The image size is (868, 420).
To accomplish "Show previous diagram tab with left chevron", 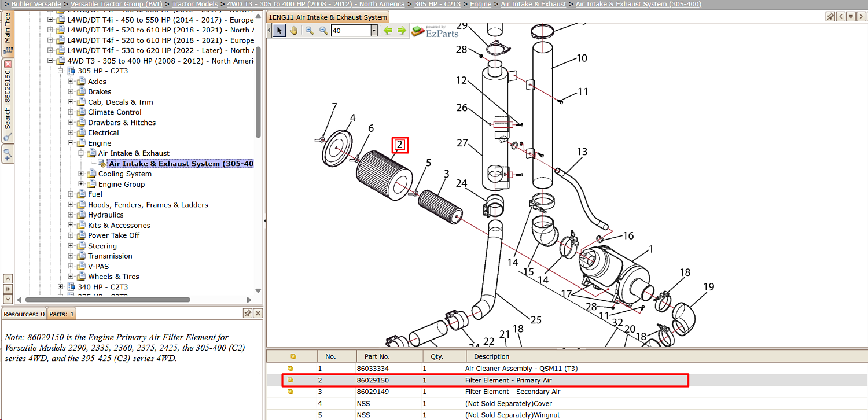I will pos(841,17).
